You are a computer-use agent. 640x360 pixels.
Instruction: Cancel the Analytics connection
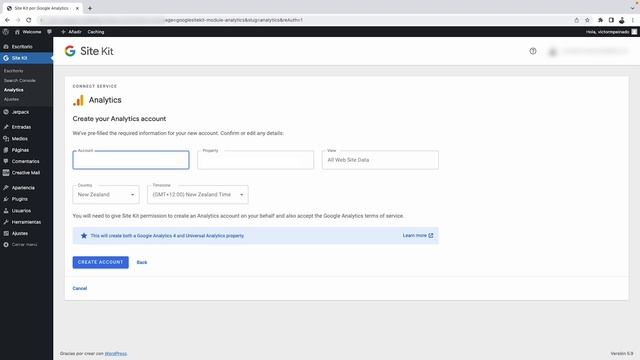coord(80,288)
